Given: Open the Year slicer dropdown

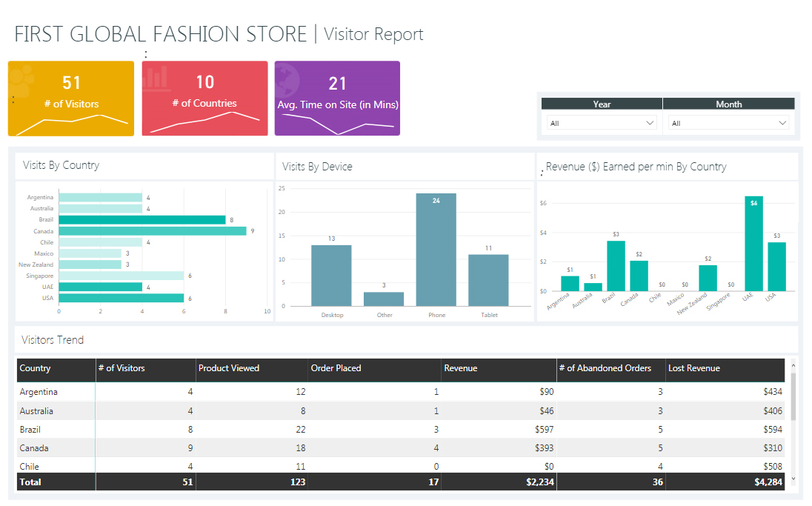Looking at the screenshot, I should tap(602, 123).
